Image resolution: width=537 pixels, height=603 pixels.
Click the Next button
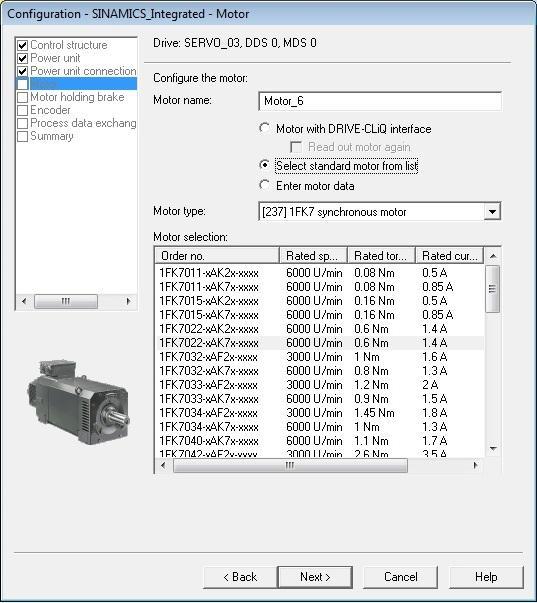[315, 577]
